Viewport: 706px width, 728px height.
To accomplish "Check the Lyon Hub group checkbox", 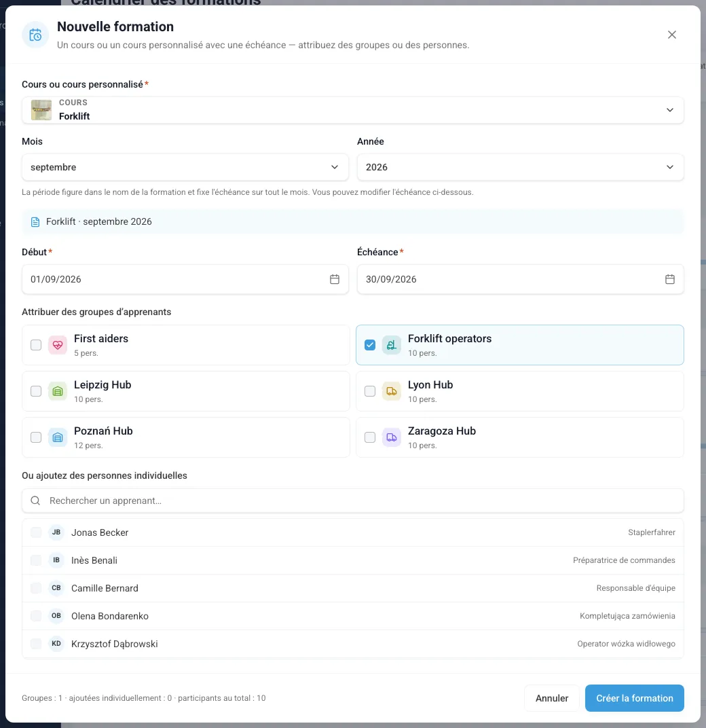I will 370,391.
